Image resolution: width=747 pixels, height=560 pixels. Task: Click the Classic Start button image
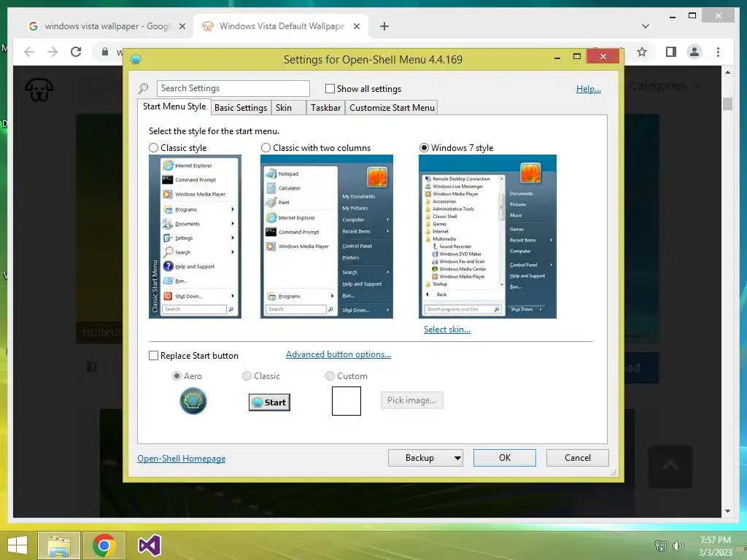[269, 402]
